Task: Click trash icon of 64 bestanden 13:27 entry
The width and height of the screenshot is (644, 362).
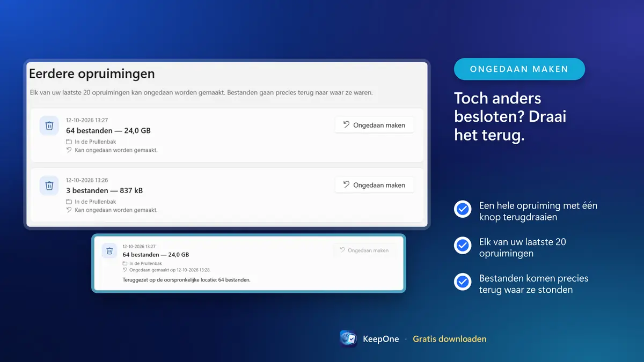Action: [x=49, y=125]
